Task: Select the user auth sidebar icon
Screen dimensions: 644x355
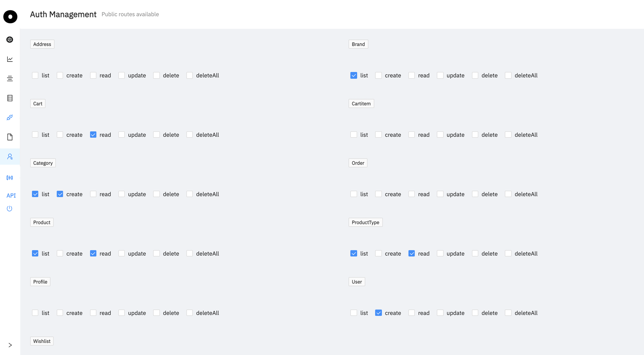Action: [10, 157]
